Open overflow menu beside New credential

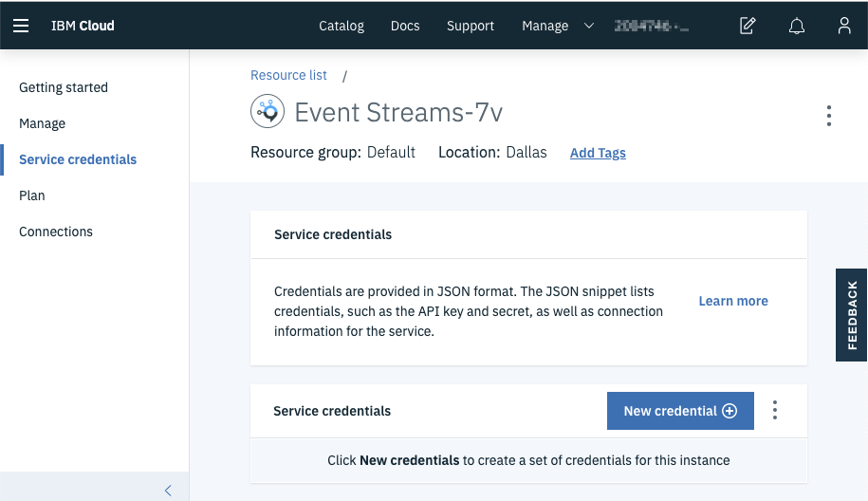(x=774, y=410)
